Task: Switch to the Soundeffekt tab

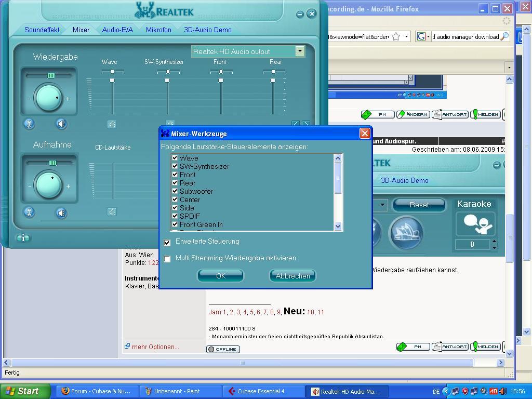Action: click(x=42, y=30)
